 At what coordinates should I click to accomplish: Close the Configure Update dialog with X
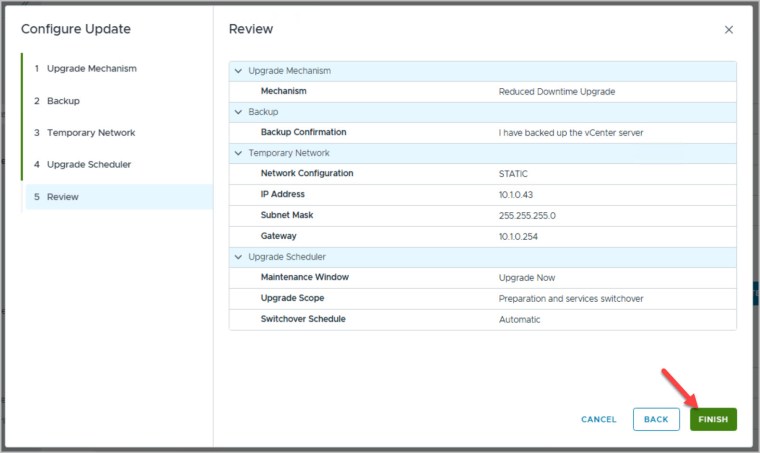coord(728,30)
